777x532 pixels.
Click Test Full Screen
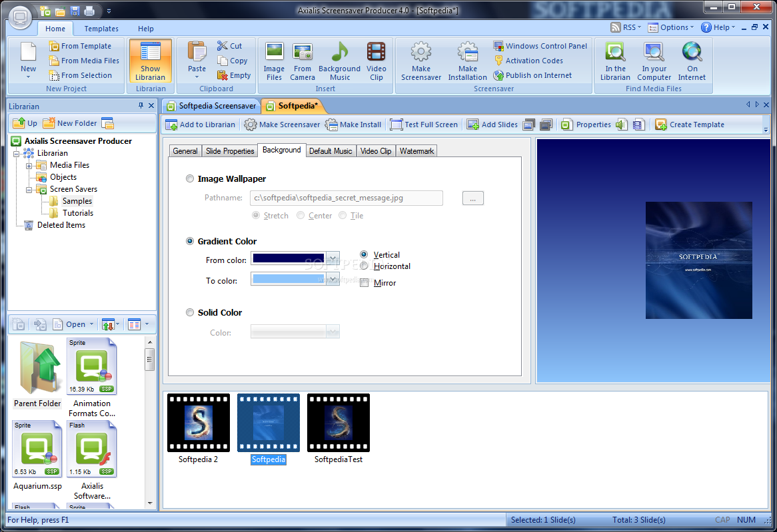pos(424,125)
